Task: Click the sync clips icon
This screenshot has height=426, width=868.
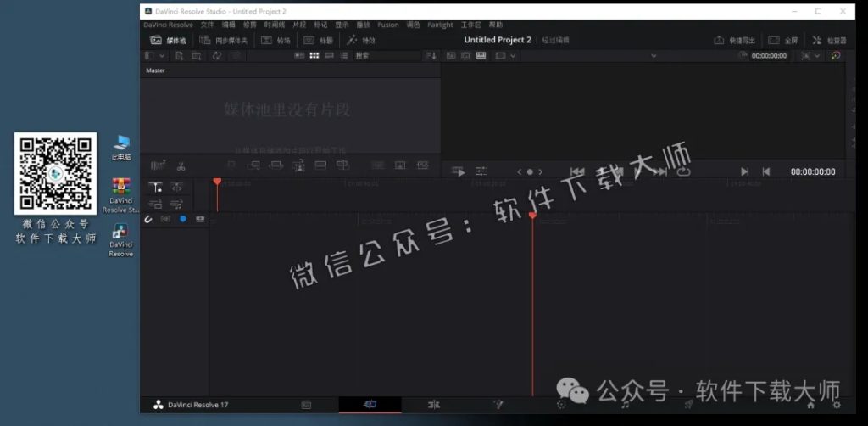Action: pos(216,55)
